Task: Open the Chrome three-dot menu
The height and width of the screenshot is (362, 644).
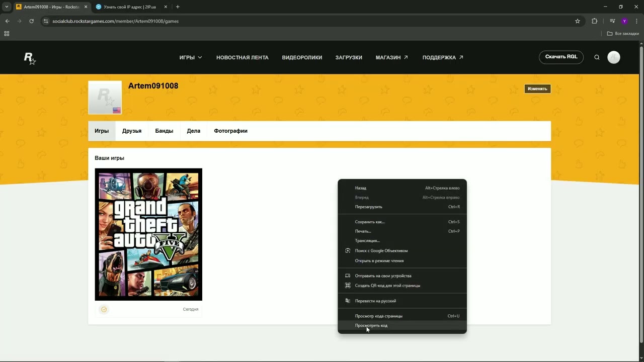Action: (636, 21)
